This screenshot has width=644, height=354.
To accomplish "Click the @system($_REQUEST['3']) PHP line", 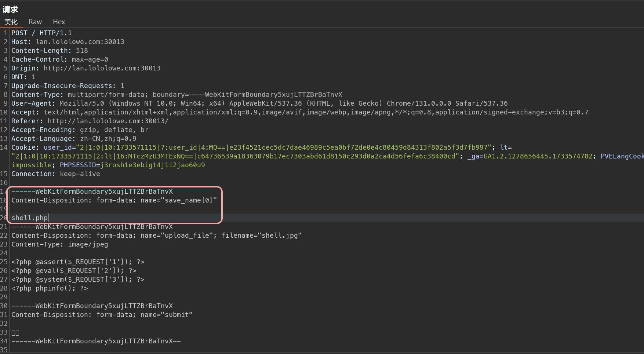I will [78, 280].
